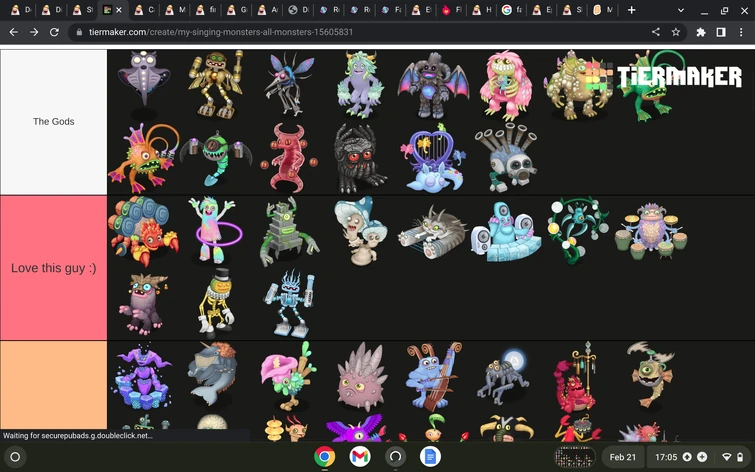Viewport: 755px width, 472px height.
Task: Select the red crab with blue shells
Action: click(x=143, y=231)
